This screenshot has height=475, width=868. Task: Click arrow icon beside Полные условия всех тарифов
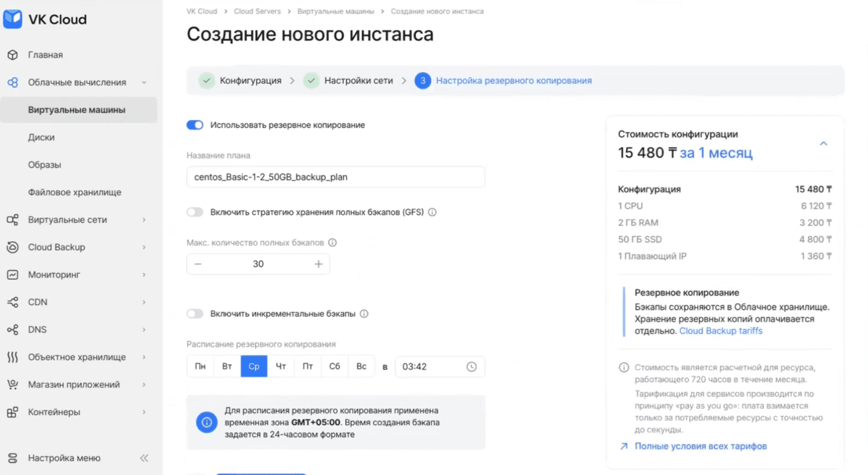tap(624, 446)
